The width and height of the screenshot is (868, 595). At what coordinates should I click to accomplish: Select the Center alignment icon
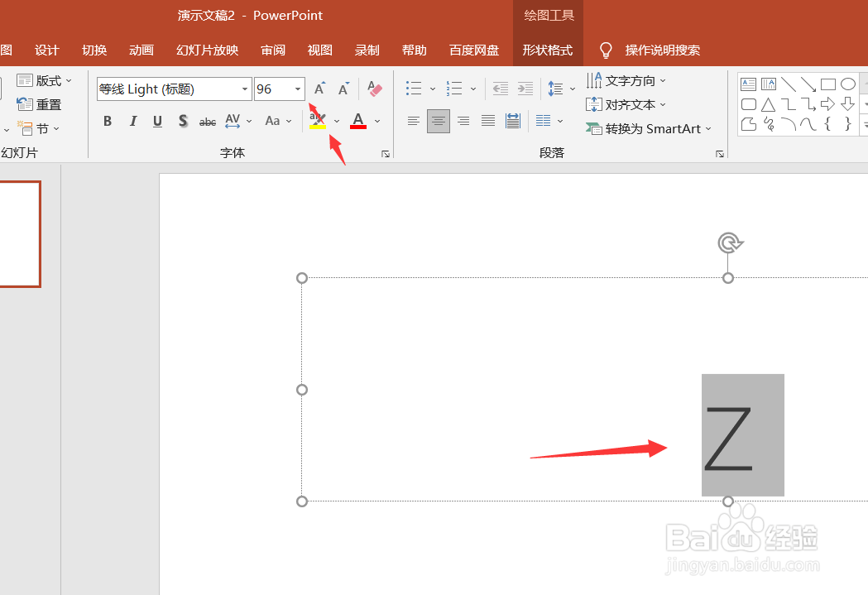pyautogui.click(x=438, y=121)
